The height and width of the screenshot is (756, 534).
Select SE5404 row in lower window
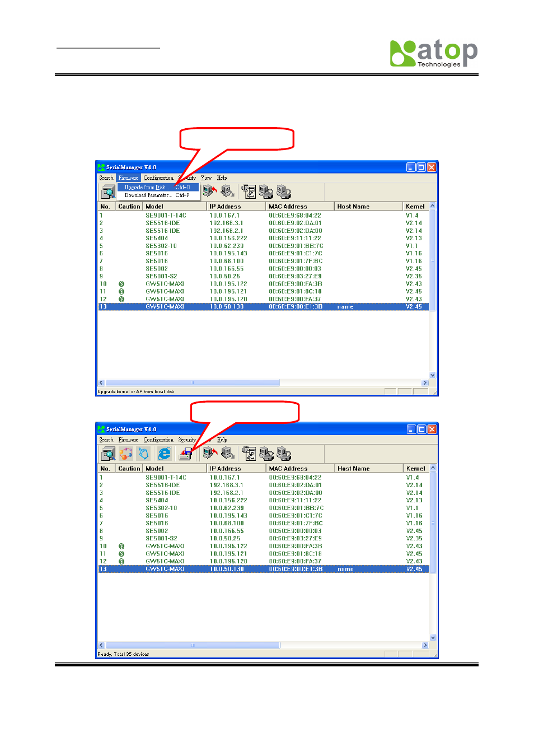263,501
